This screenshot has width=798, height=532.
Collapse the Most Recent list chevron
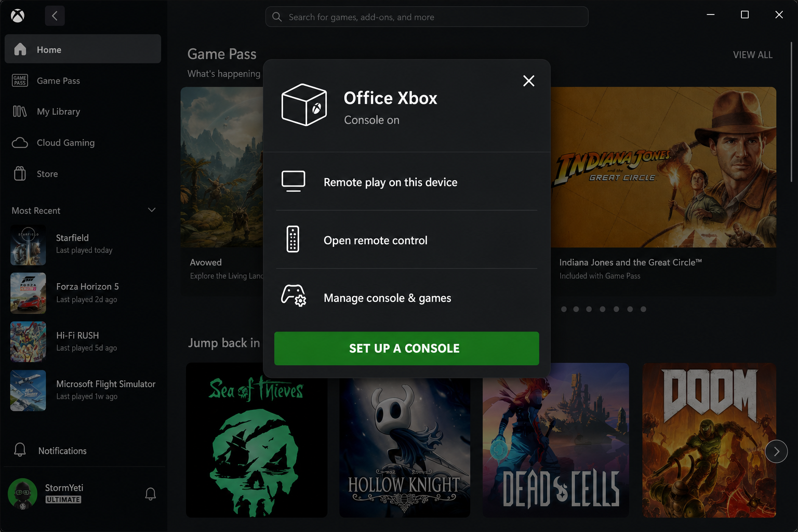tap(152, 210)
